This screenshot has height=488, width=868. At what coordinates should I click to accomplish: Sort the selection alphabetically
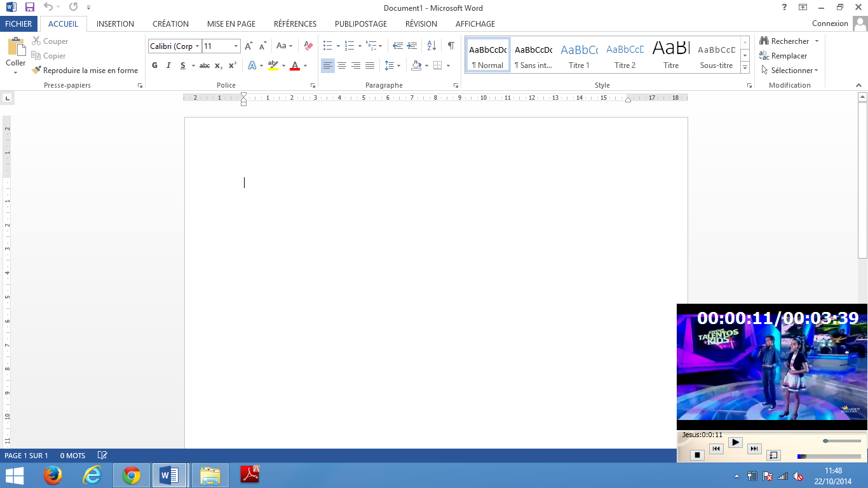[x=431, y=46]
